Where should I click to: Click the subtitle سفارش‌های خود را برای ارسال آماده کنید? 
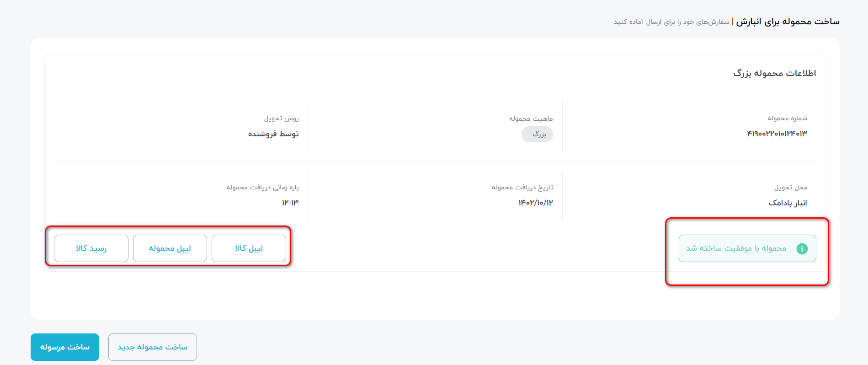[x=671, y=22]
